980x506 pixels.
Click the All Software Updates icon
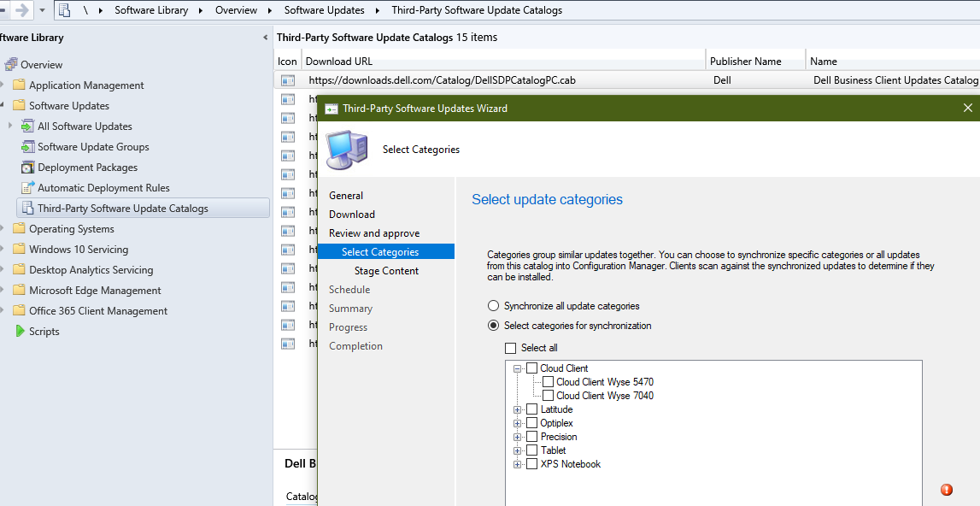coord(27,126)
